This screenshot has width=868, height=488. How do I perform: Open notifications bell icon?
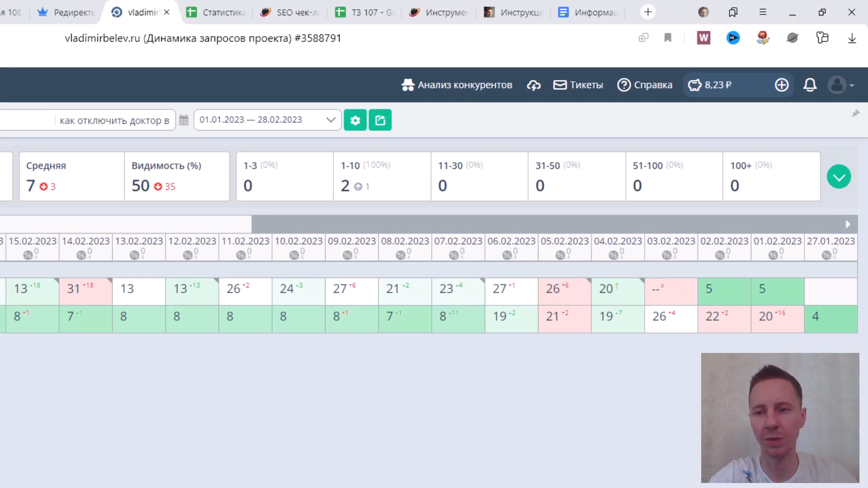point(810,85)
